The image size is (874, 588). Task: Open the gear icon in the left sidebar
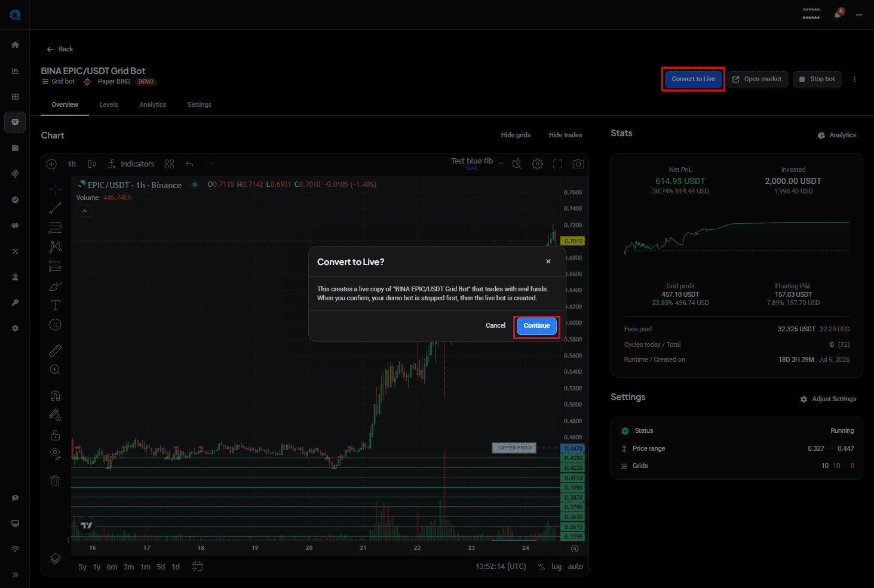15,328
